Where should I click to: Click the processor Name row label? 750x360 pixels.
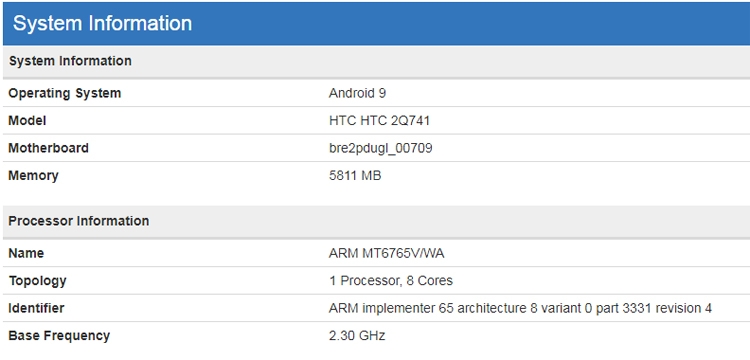click(x=26, y=253)
